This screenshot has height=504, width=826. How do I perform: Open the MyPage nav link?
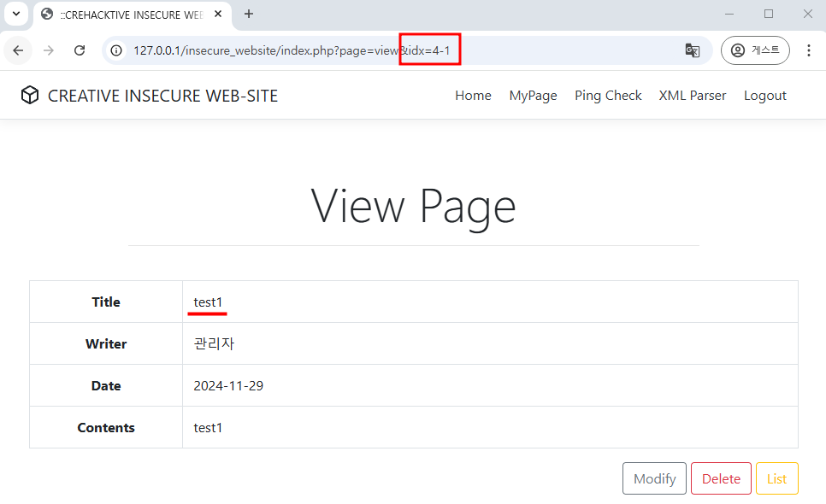click(x=533, y=95)
